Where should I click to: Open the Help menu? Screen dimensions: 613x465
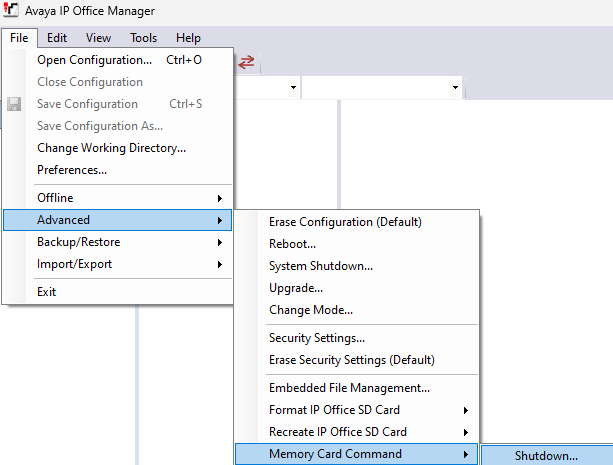[188, 38]
